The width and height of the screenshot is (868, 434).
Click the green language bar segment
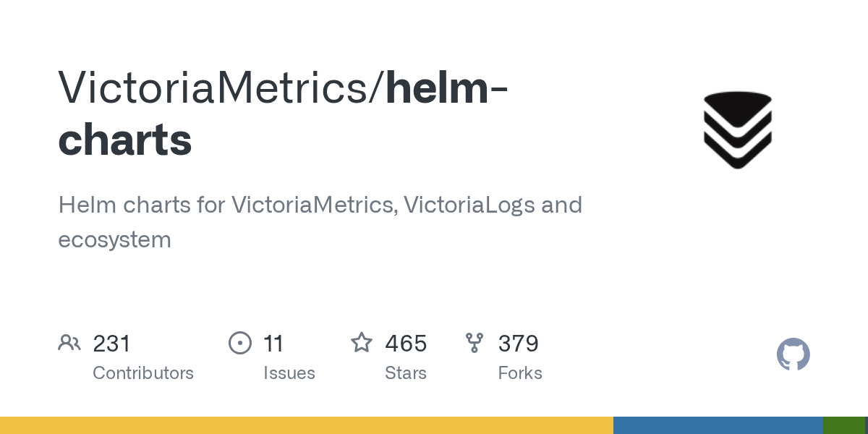tap(843, 425)
